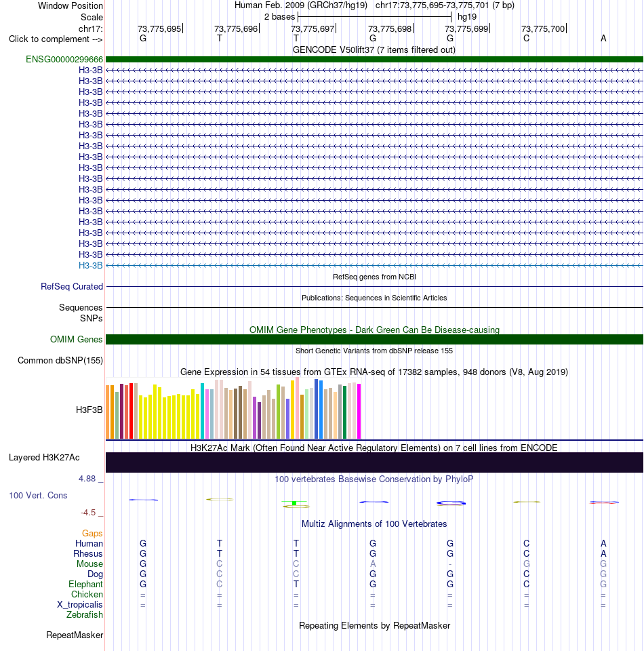Click 'Multiz Alignments of 100 Vertebrates' title
The image size is (644, 651).
(x=374, y=524)
